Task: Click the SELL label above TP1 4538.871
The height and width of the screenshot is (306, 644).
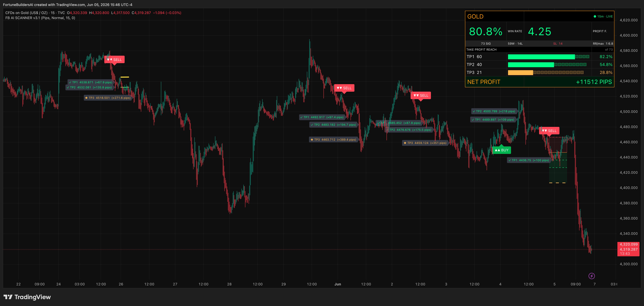Action: click(114, 60)
